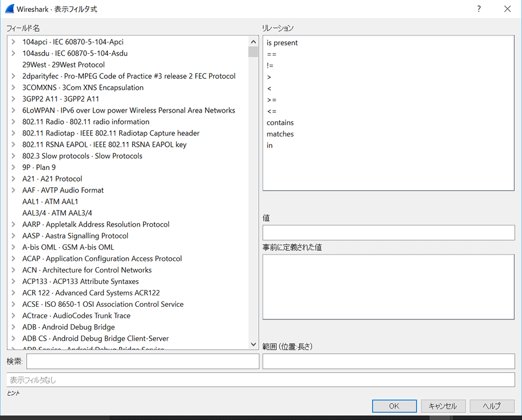The width and height of the screenshot is (522, 420).
Task: Focus the 範囲 (位置:長さ) range field
Action: coord(388,361)
